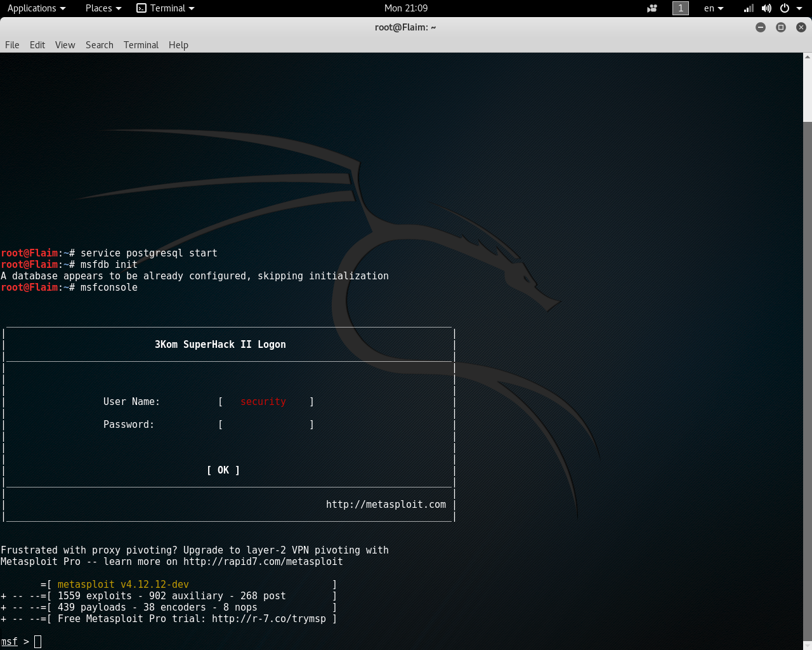Click the terminal's vertical scrollbar
The width and height of the screenshot is (812, 650).
[807, 381]
